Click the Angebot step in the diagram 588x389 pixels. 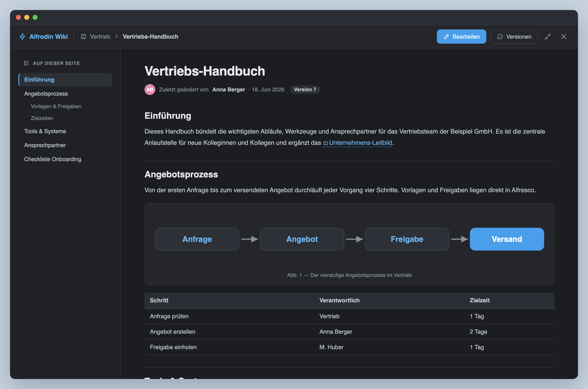pyautogui.click(x=302, y=239)
